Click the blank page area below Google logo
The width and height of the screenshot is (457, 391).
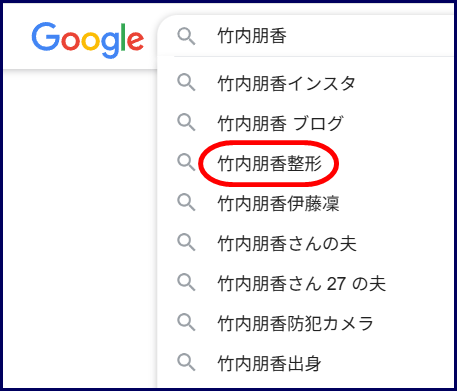coord(80,227)
